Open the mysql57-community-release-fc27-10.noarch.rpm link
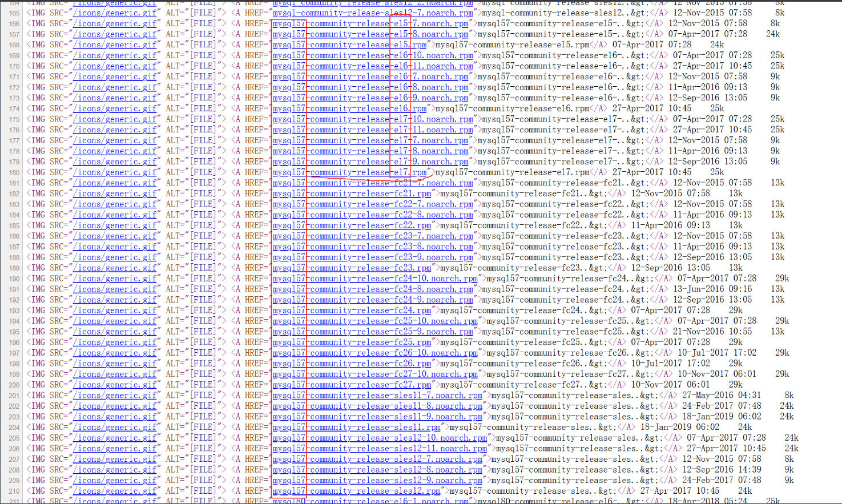Viewport: 842px width, 504px height. click(375, 374)
